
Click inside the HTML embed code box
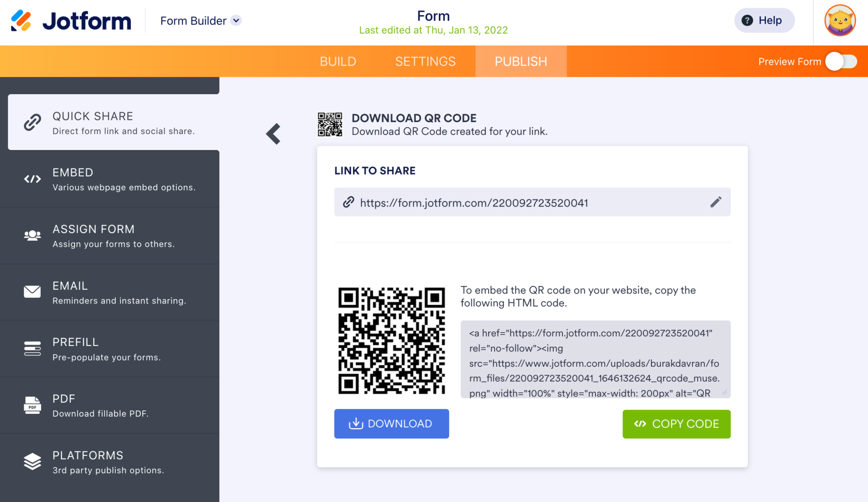pyautogui.click(x=595, y=360)
